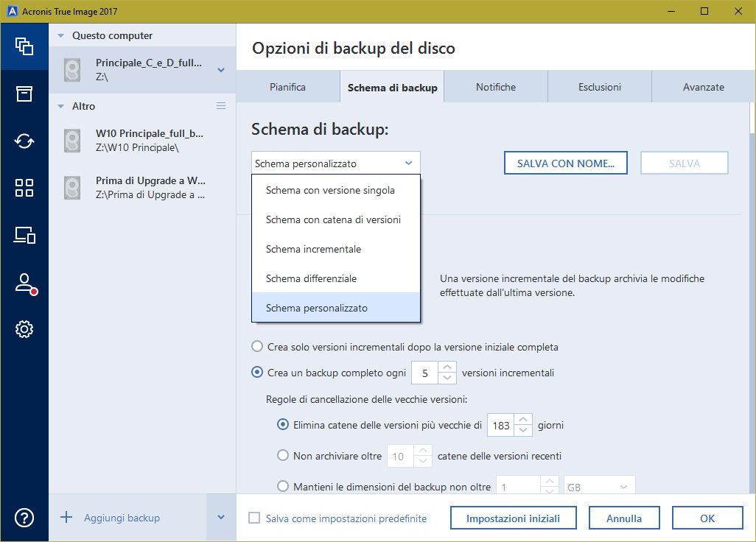Collapse the 'Questo computer' group

61,35
